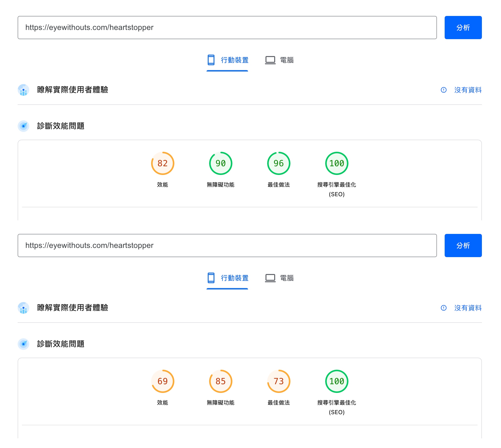
Task: Click the 最佳做法 score circle showing 73
Action: 279,381
